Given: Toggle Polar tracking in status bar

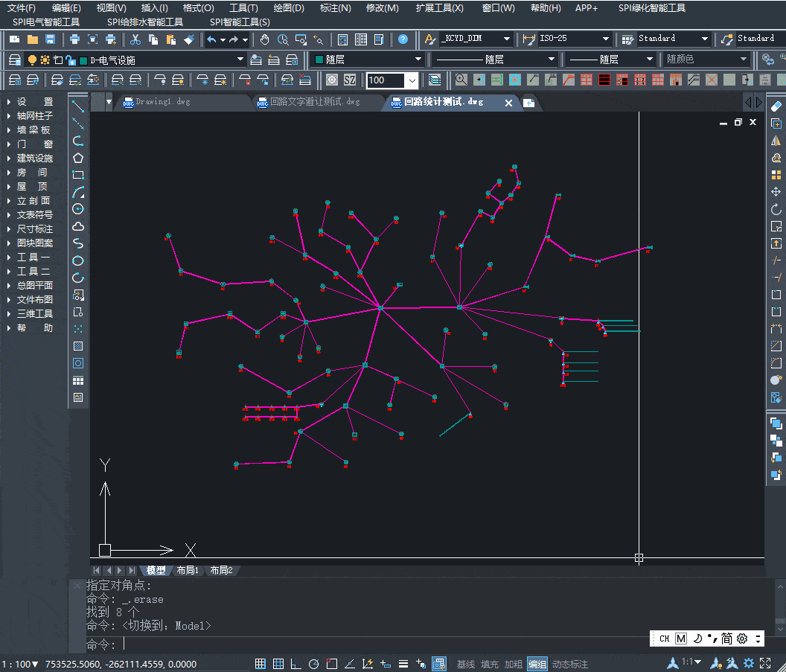Looking at the screenshot, I should [x=313, y=664].
